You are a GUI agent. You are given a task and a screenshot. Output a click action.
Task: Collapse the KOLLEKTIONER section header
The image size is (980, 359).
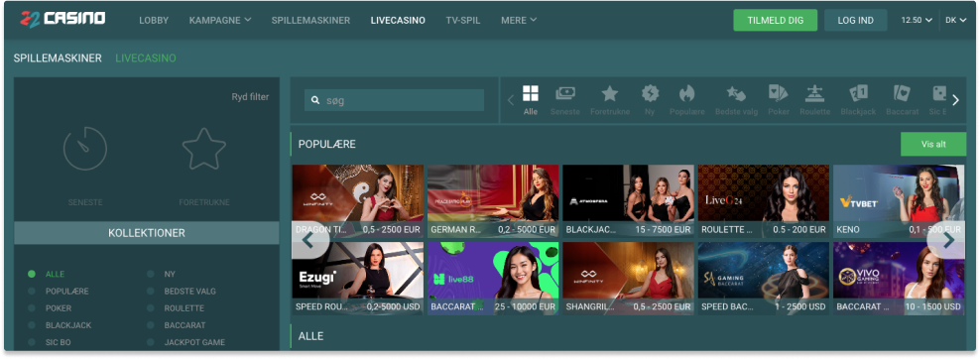point(146,233)
